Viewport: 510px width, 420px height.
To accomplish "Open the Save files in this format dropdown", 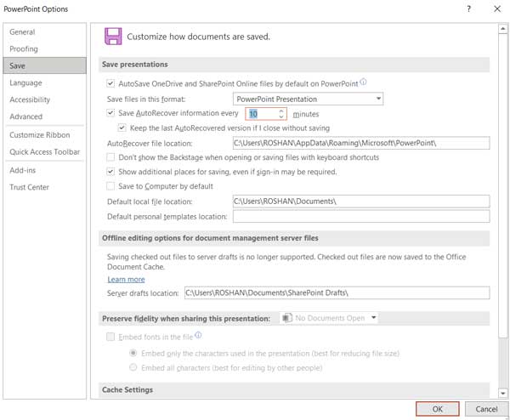I will click(308, 99).
